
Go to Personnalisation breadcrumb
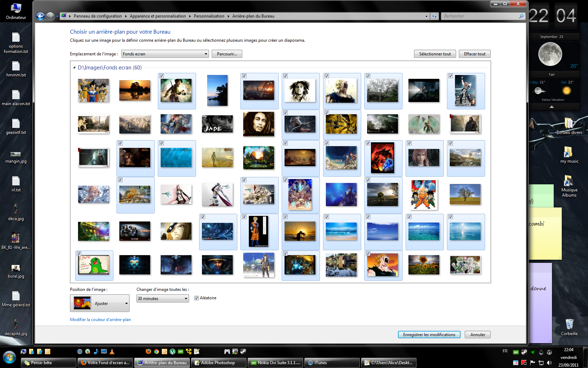coord(209,16)
